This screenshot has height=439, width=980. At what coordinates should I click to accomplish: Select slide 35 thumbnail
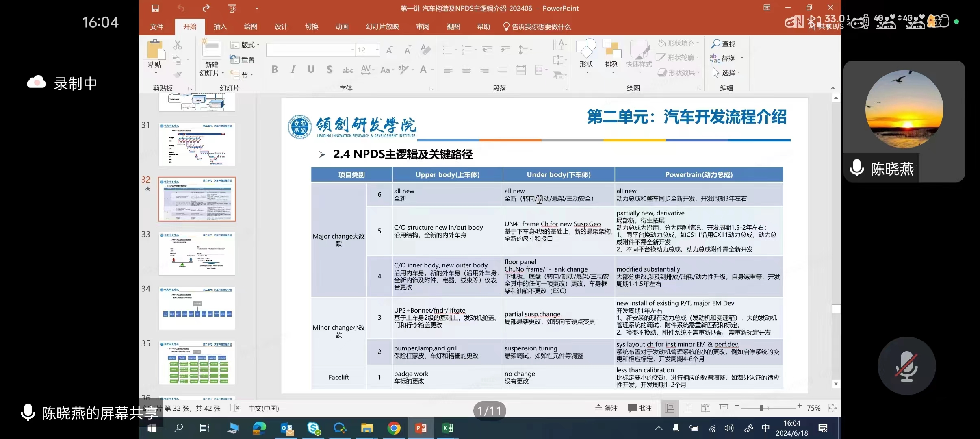197,363
